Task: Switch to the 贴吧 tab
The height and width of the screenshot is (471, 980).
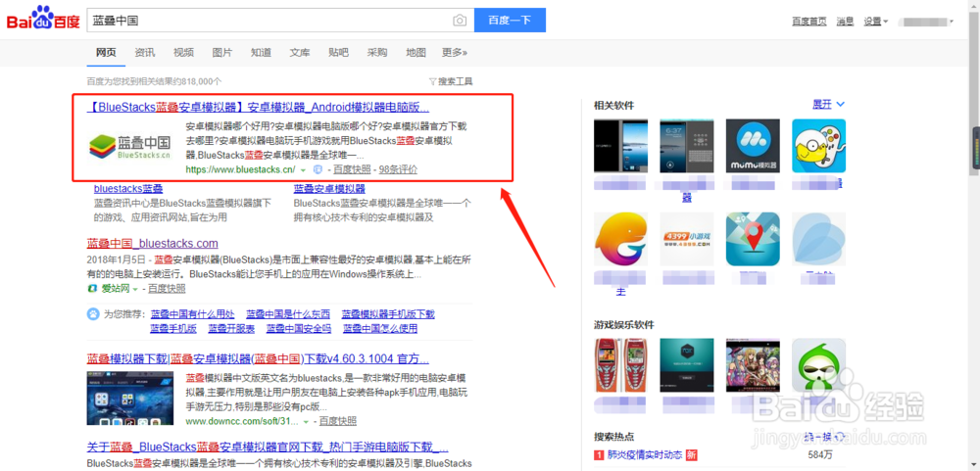Action: click(338, 53)
